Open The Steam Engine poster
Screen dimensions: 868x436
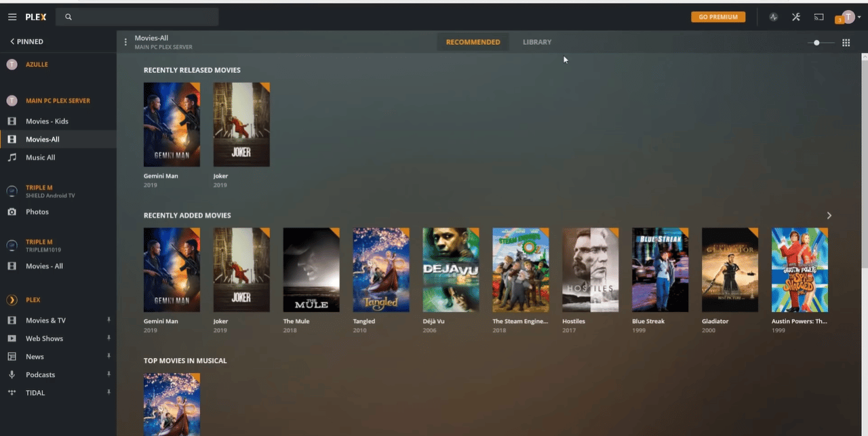[521, 270]
